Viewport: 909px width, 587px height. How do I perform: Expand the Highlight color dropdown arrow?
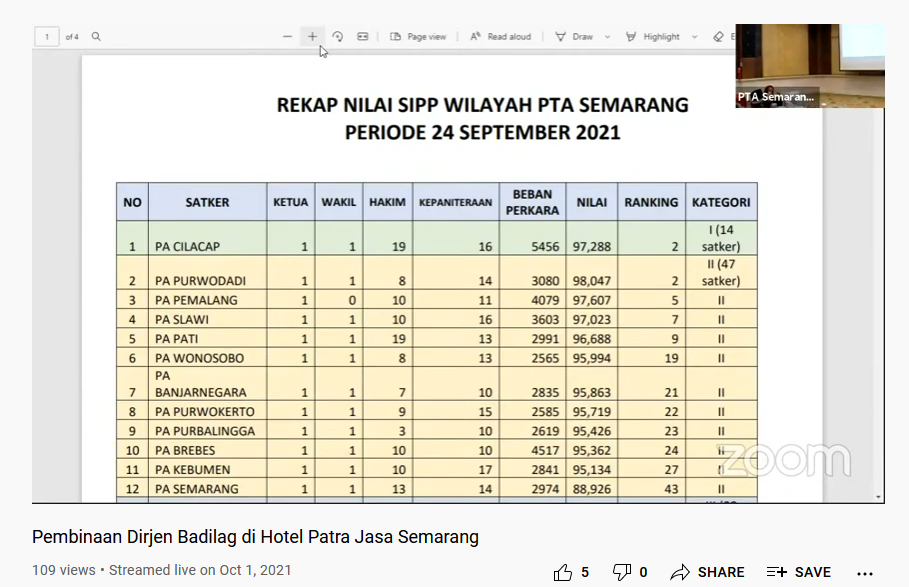693,37
